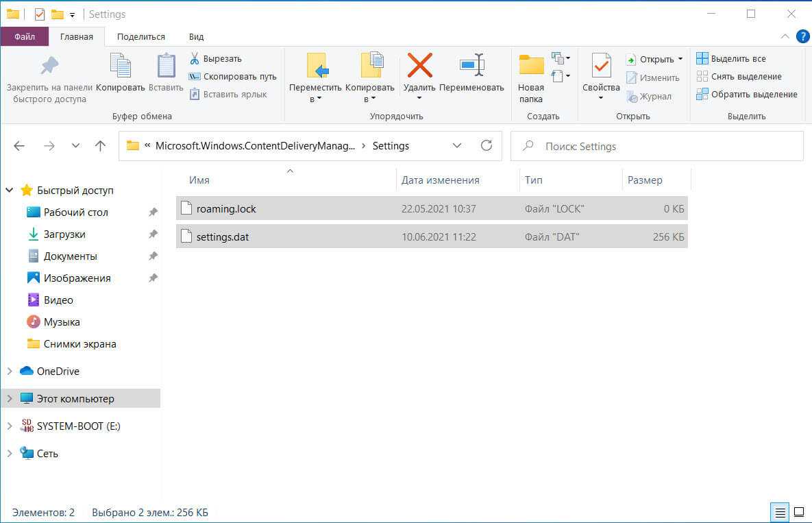Pin to Quick Access panel icon
Viewport: 812px width, 523px height.
tap(50, 66)
